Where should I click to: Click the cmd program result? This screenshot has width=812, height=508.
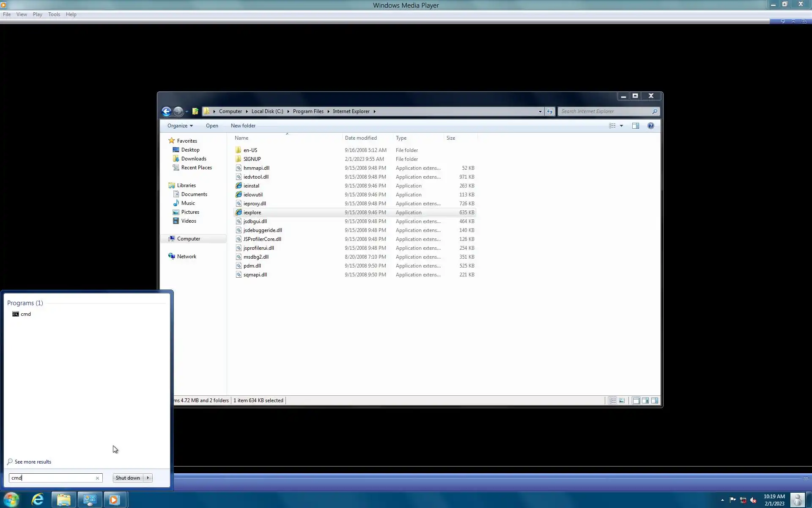(x=25, y=314)
